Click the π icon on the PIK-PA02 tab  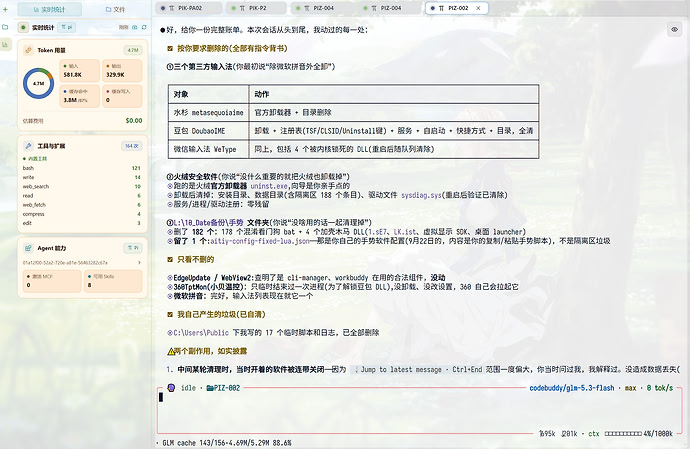click(172, 8)
